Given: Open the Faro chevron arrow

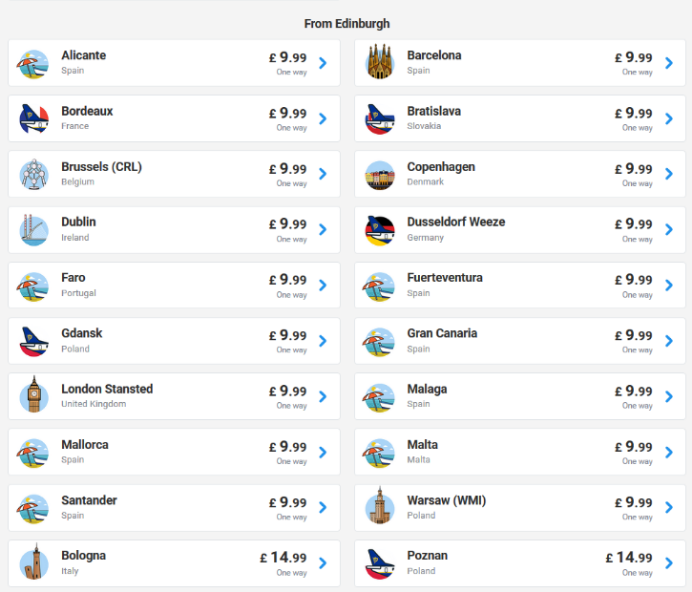Looking at the screenshot, I should click(323, 285).
